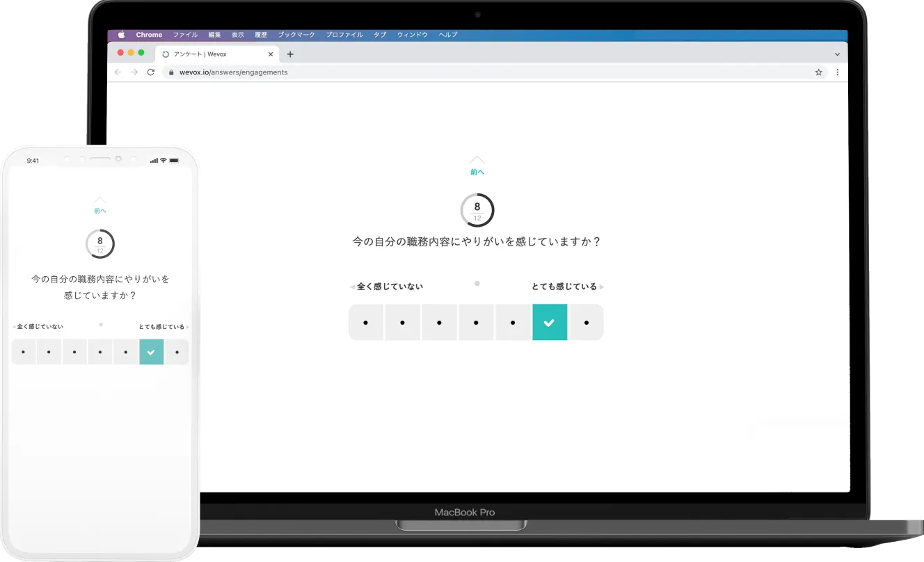Bookmark page with the star icon
Viewport: 924px width, 562px height.
point(819,72)
